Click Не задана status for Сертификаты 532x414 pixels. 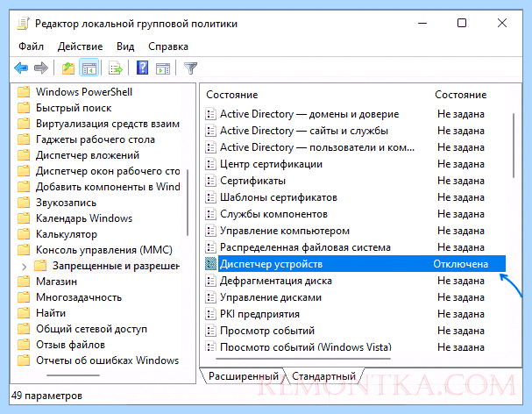tap(461, 181)
